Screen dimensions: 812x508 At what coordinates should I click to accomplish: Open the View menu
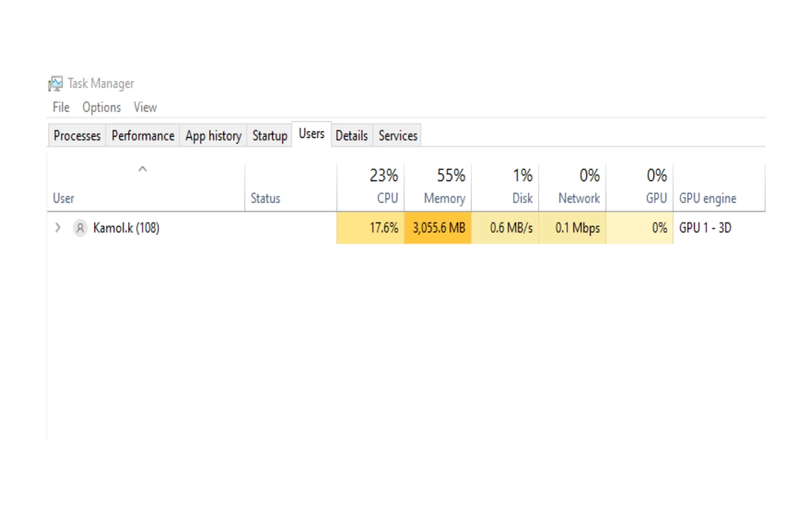click(145, 107)
